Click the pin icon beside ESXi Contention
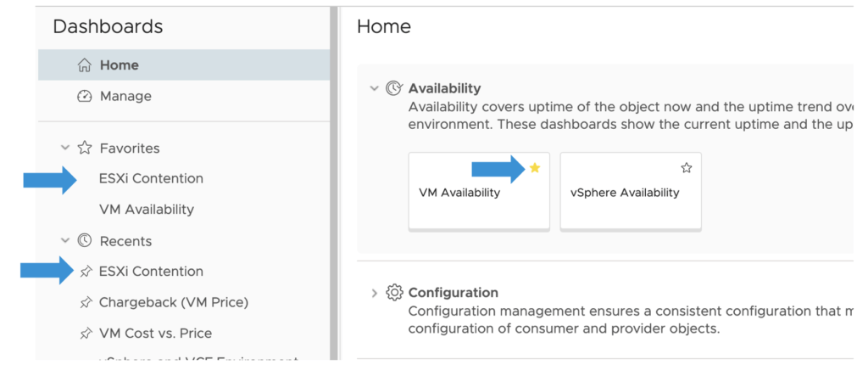Viewport: 868px width, 376px height. tap(85, 272)
